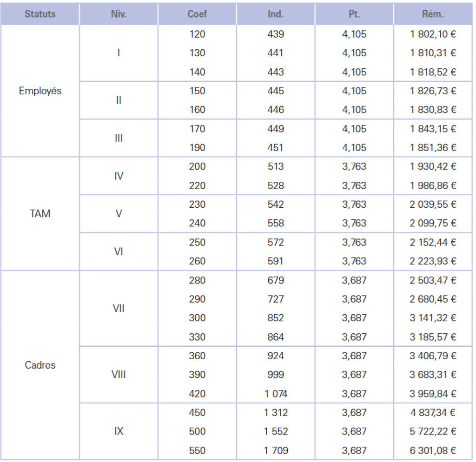Image resolution: width=476 pixels, height=462 pixels.
Task: Click remuneration 2 223,93 € cell
Action: [433, 261]
